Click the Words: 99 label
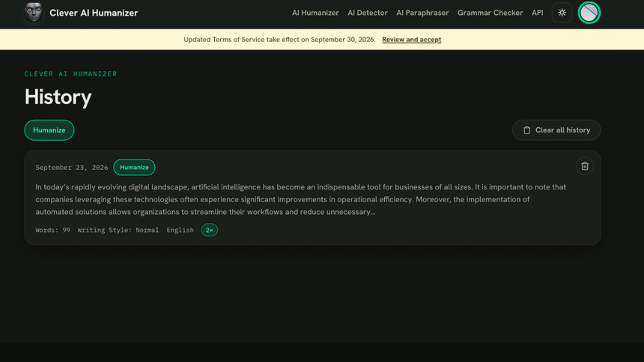 click(53, 230)
